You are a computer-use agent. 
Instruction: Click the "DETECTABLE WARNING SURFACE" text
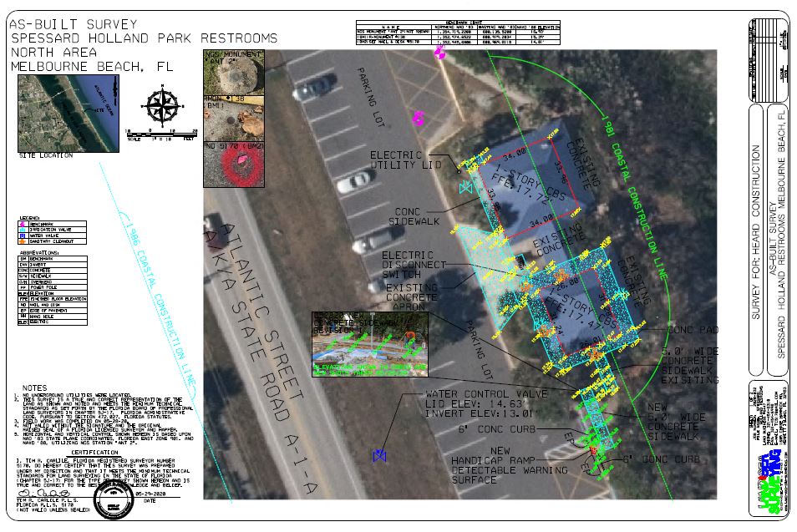tap(510, 475)
